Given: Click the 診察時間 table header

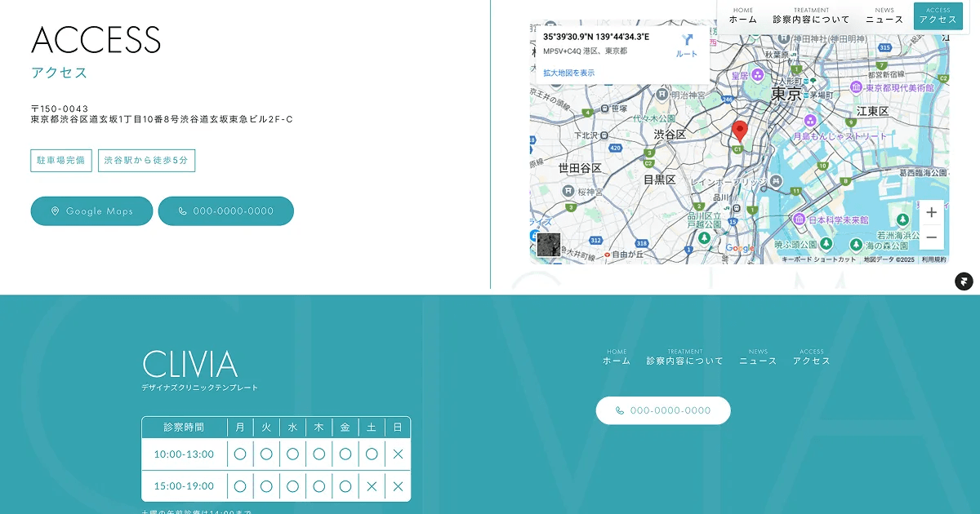Looking at the screenshot, I should coord(184,427).
